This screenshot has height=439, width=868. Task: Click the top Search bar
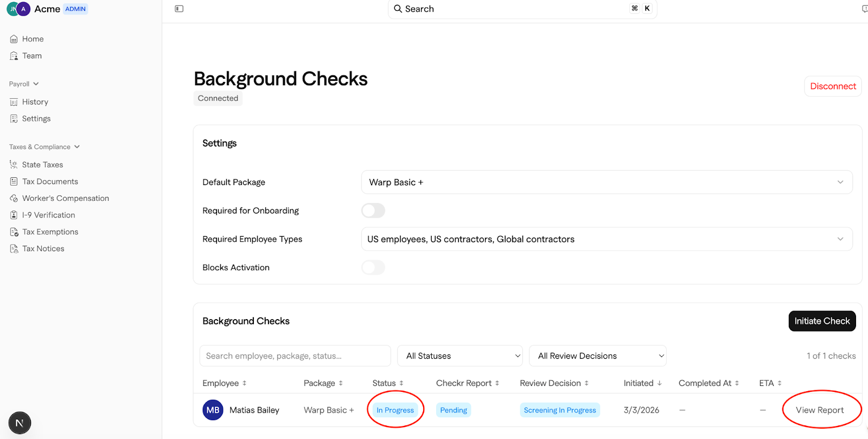click(x=522, y=9)
